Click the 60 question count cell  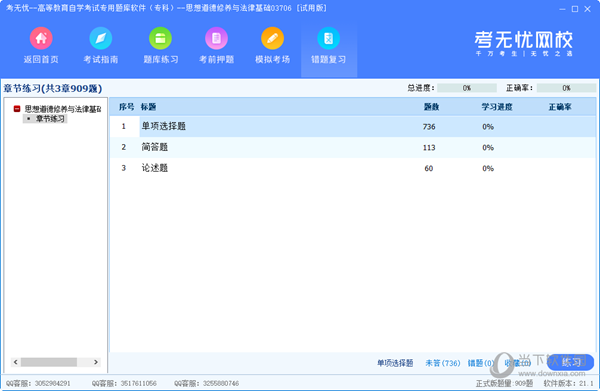point(429,168)
